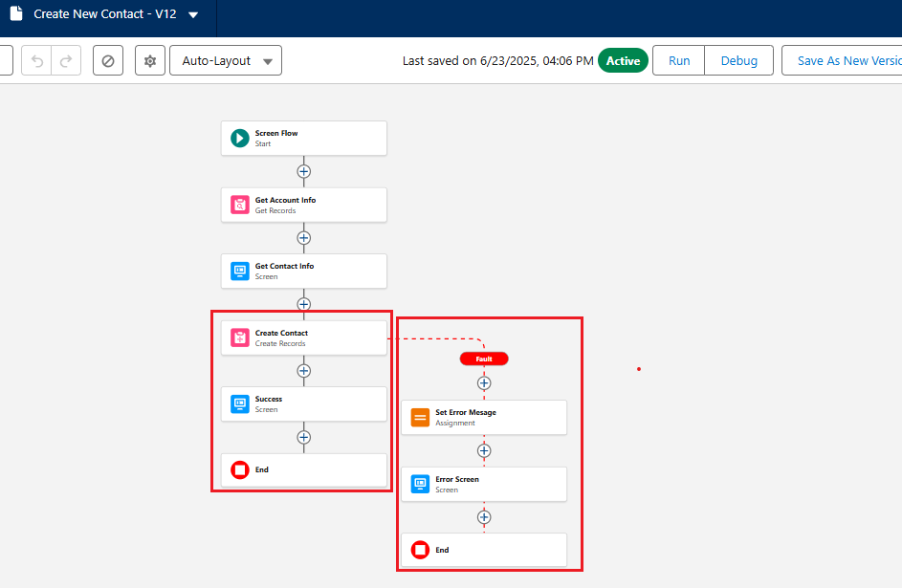Viewport: 902px width, 588px height.
Task: Click the 'Success' node label
Action: tap(269, 399)
